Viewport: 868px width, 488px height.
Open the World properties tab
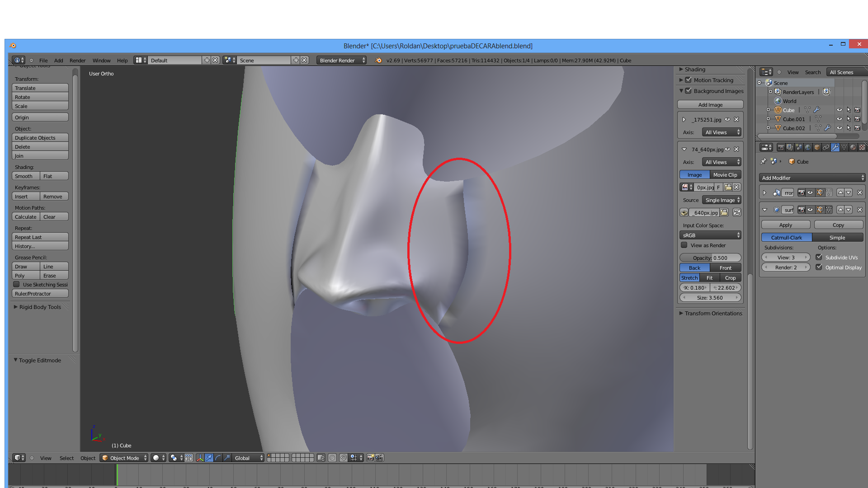pyautogui.click(x=808, y=148)
